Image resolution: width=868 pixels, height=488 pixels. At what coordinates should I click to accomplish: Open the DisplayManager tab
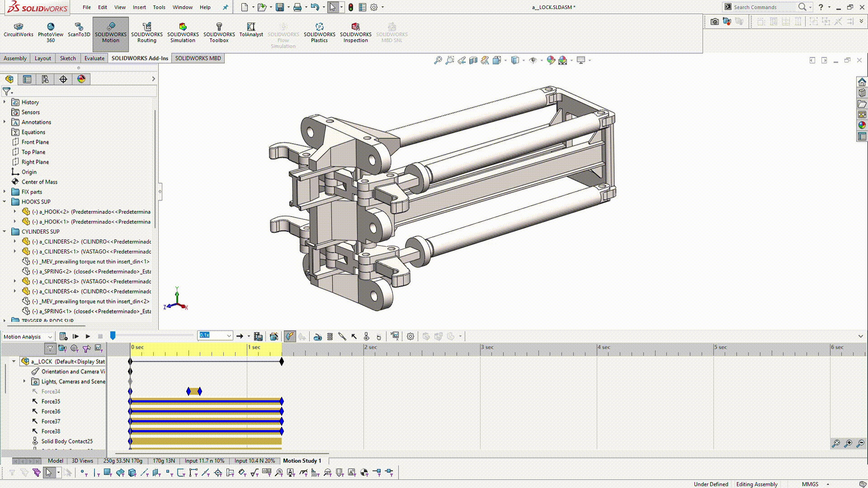coord(81,79)
